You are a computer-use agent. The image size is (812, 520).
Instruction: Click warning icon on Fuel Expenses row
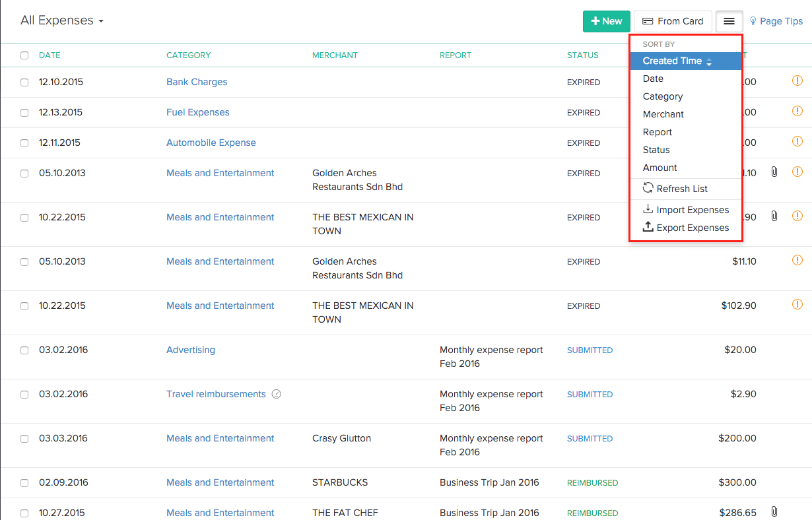click(x=797, y=111)
